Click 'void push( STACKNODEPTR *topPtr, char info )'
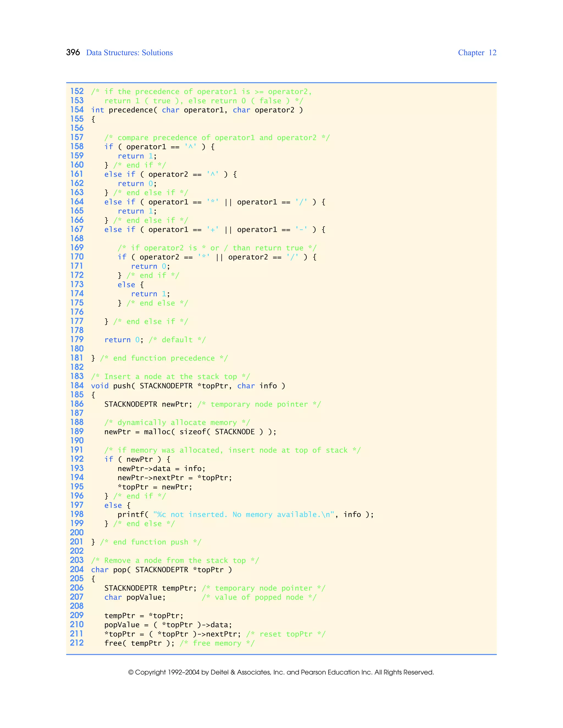 (188, 386)
